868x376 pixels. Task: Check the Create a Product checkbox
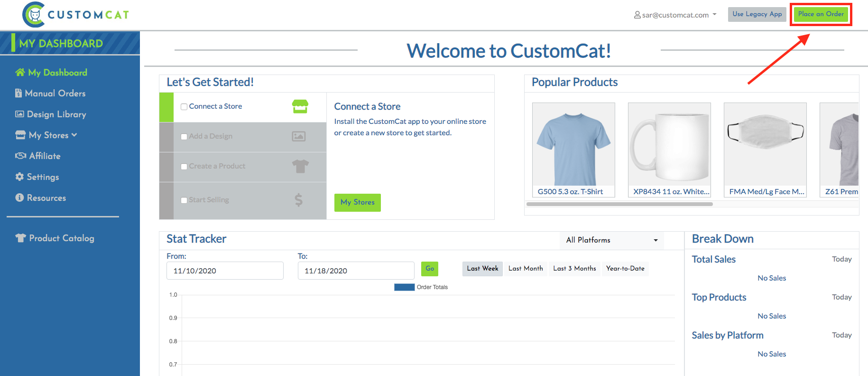184,167
